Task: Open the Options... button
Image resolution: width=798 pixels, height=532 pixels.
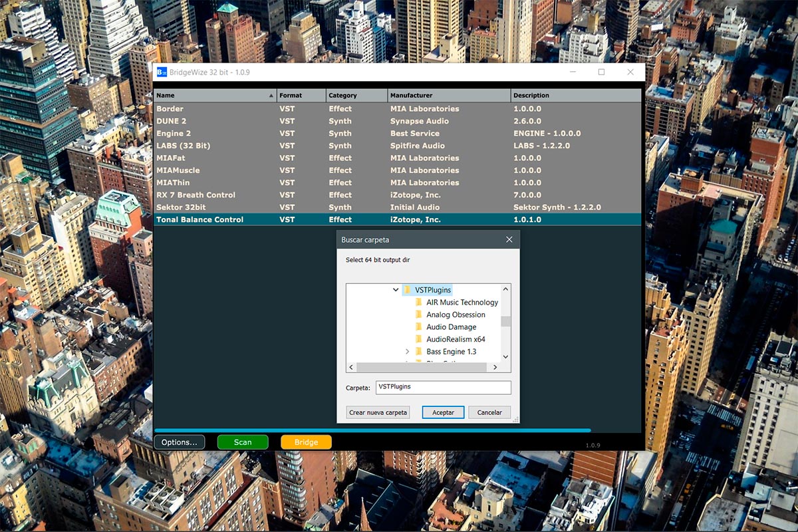Action: tap(180, 442)
